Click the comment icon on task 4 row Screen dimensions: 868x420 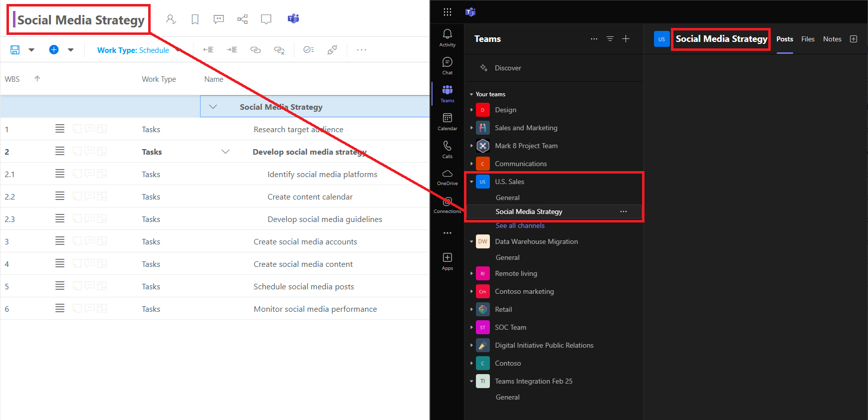[x=90, y=263]
